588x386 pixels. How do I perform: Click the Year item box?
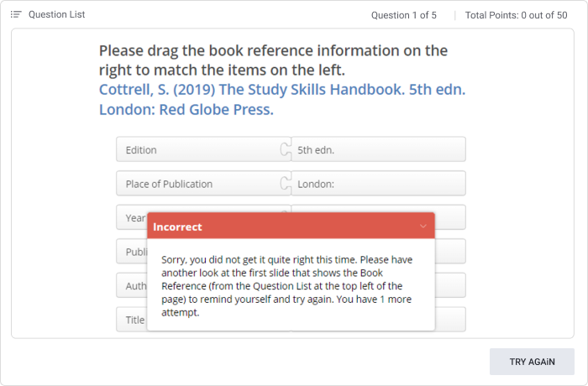(132, 217)
